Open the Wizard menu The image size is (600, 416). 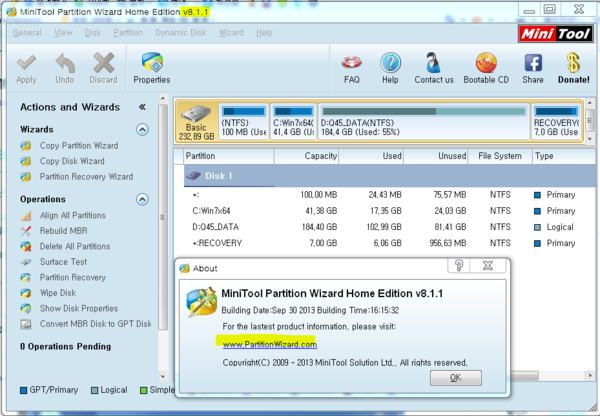[231, 33]
